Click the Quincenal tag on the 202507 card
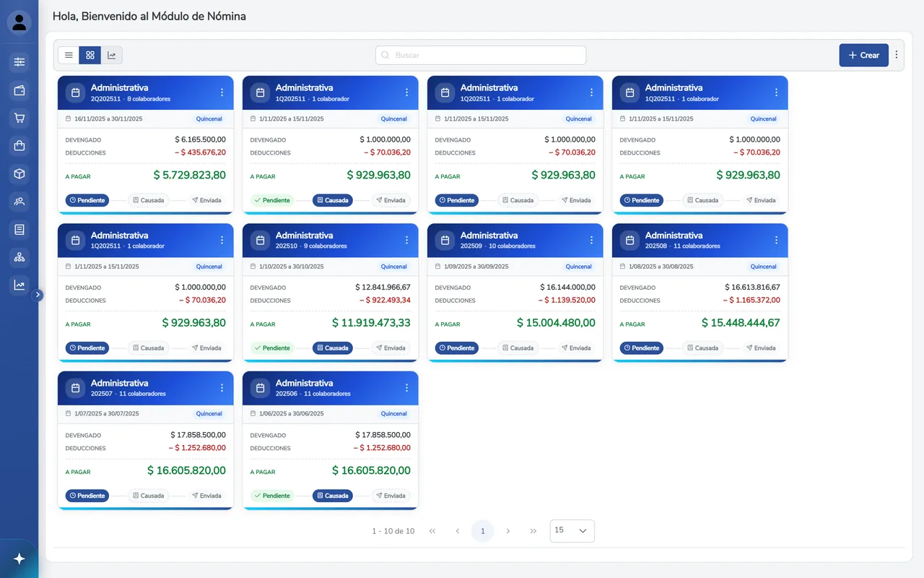Image resolution: width=924 pixels, height=578 pixels. pyautogui.click(x=209, y=414)
